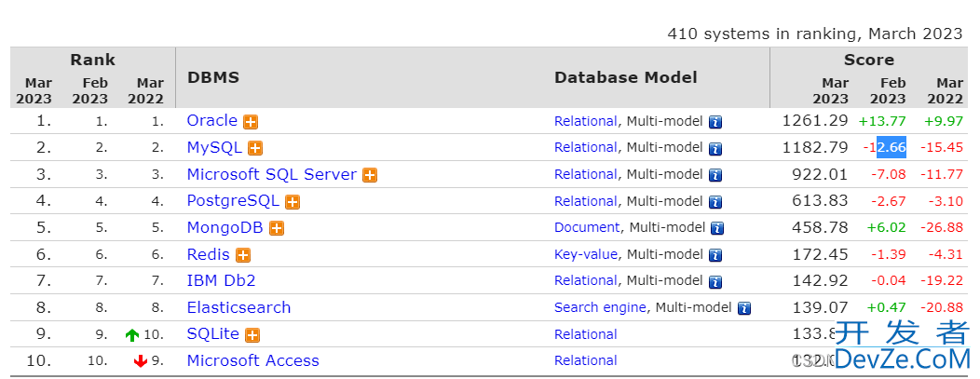
Task: Follow the Search engine link for Elasticsearch
Action: [x=600, y=307]
